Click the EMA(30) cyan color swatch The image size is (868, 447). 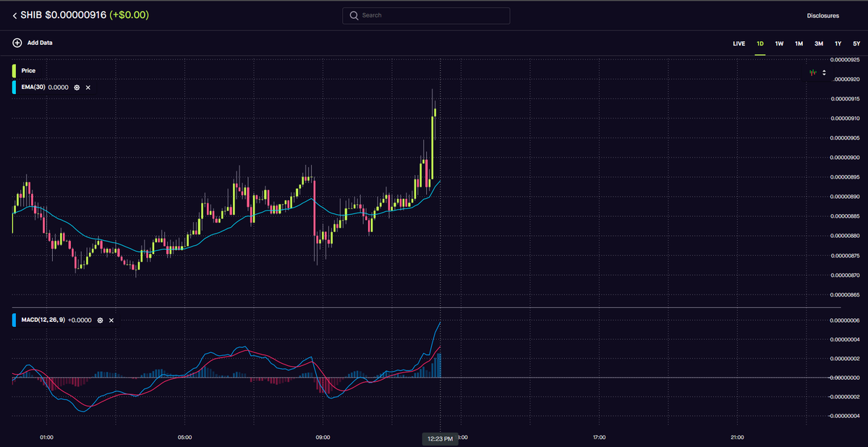coord(14,88)
